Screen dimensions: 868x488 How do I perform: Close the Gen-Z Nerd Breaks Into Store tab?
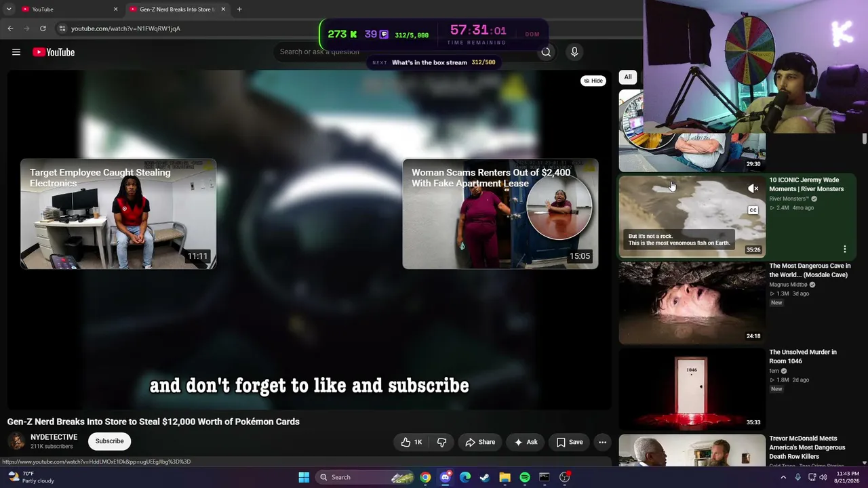click(x=223, y=9)
